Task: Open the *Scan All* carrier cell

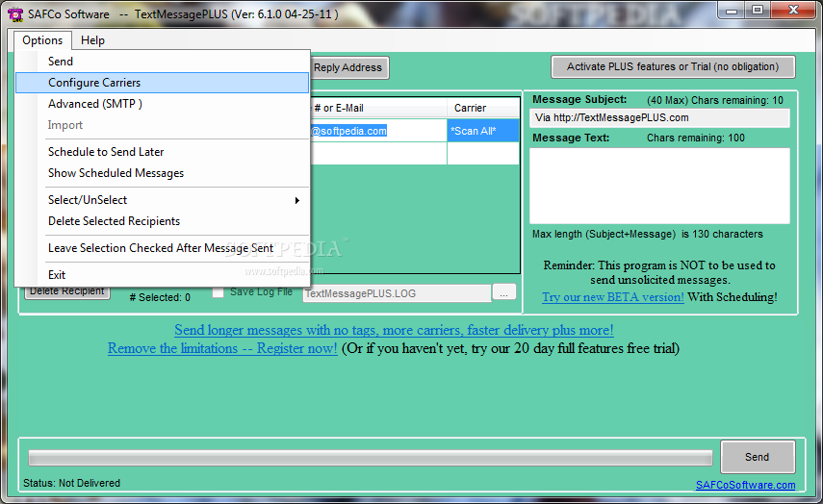Action: 483,131
